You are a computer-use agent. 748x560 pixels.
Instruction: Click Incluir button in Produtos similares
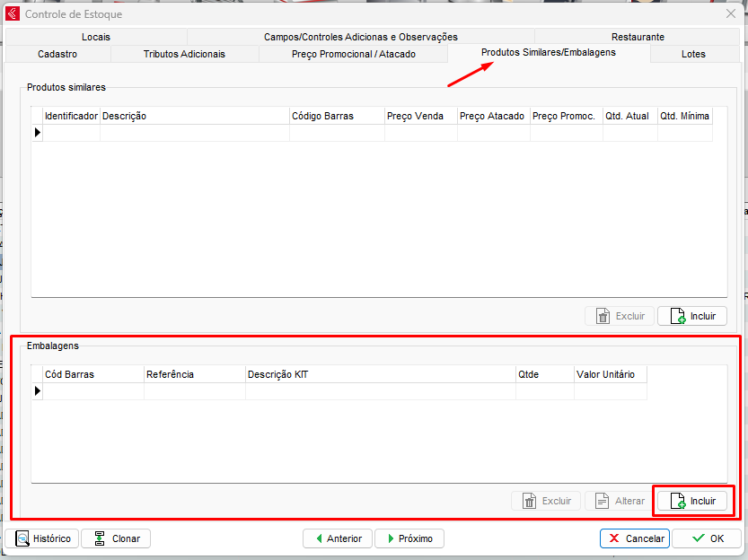(x=692, y=316)
